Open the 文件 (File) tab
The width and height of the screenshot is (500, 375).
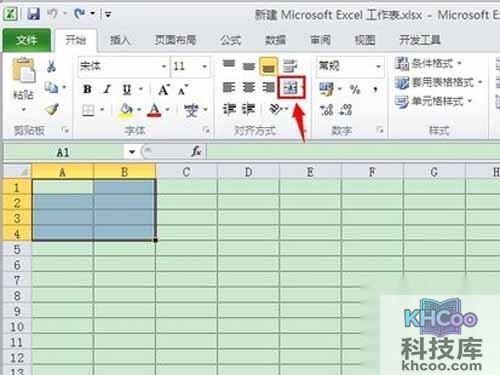tap(26, 40)
